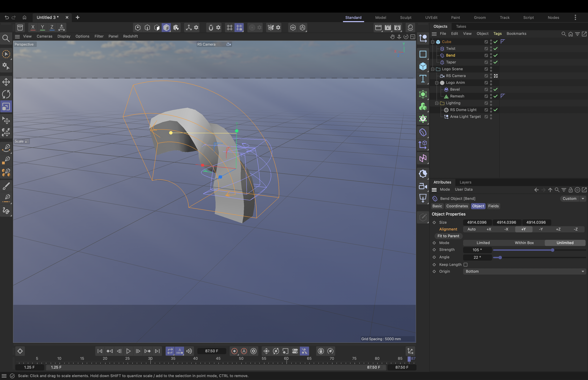Open the Object Manager hamburger menu
588x380 pixels.
point(434,34)
